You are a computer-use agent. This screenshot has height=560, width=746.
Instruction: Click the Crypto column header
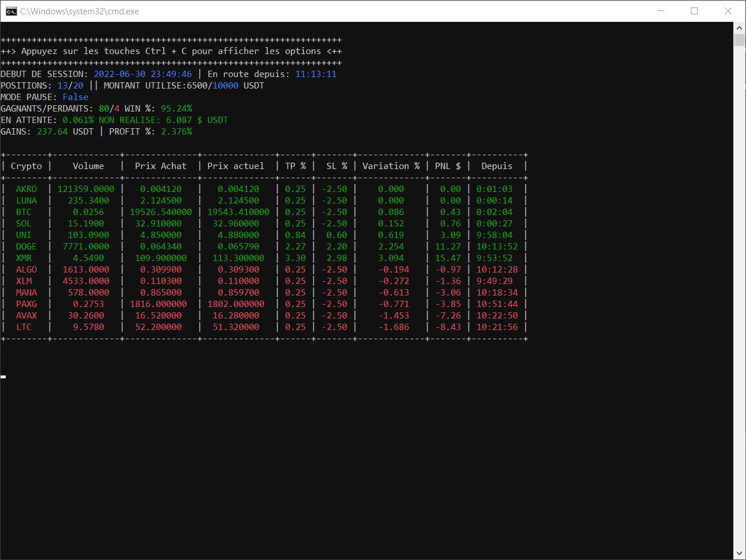tap(26, 166)
